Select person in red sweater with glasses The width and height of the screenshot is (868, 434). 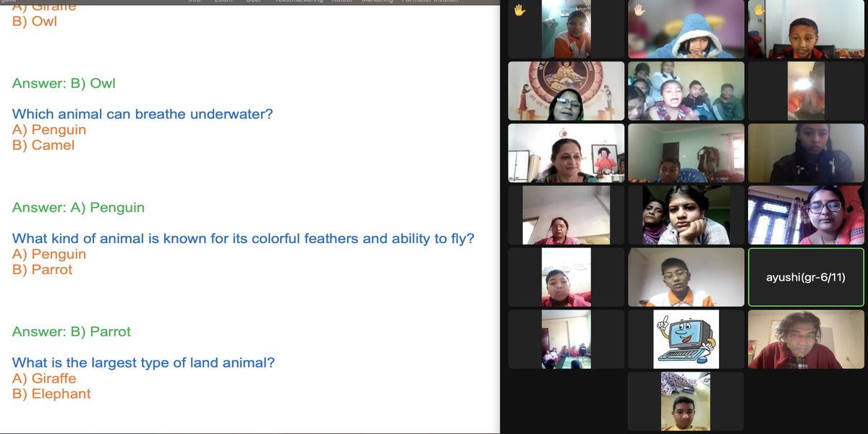pyautogui.click(x=806, y=339)
